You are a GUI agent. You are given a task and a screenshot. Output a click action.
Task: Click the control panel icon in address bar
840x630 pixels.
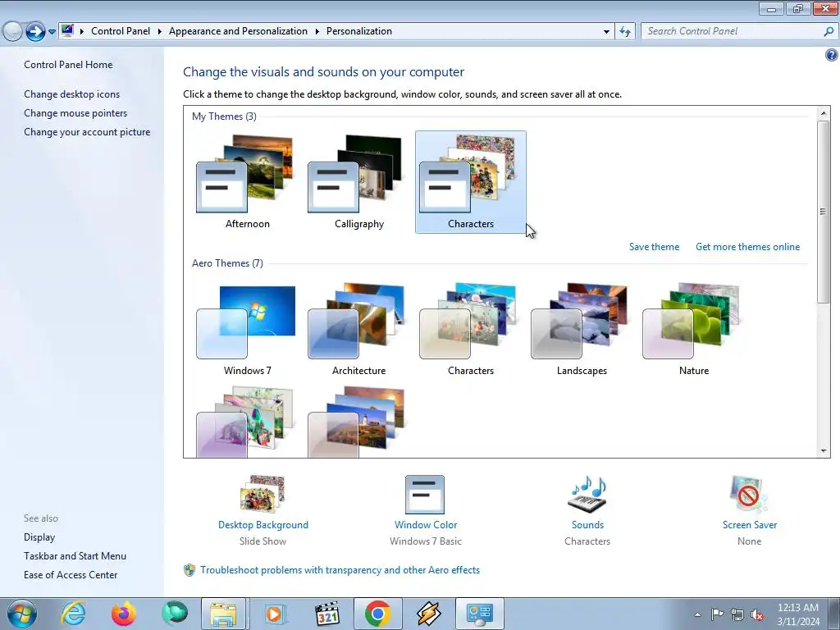tap(67, 30)
